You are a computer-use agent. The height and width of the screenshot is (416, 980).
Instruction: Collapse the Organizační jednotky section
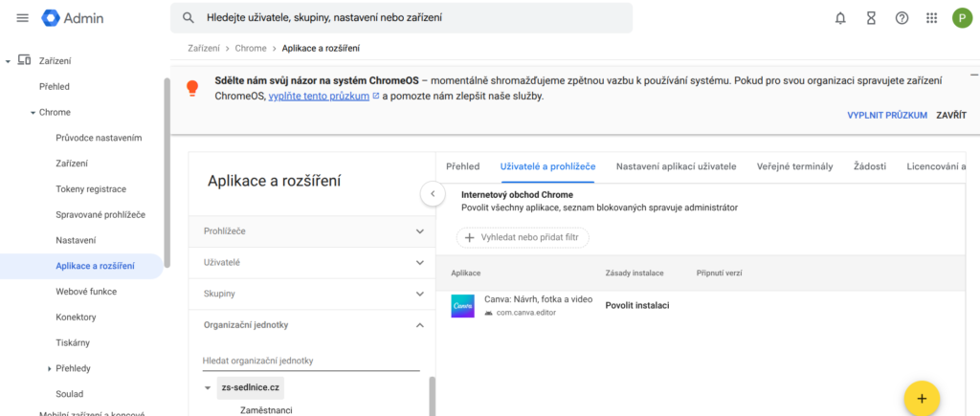pos(419,325)
